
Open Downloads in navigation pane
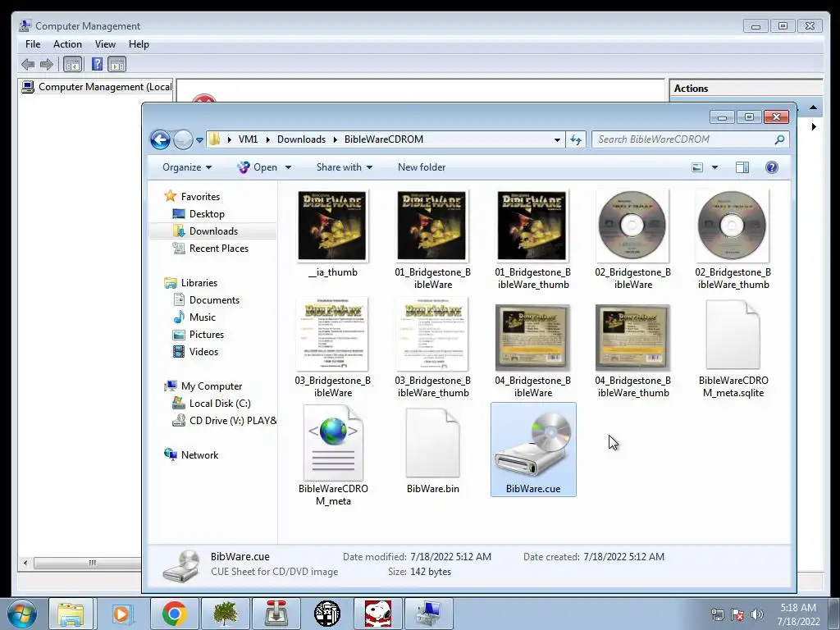point(213,231)
